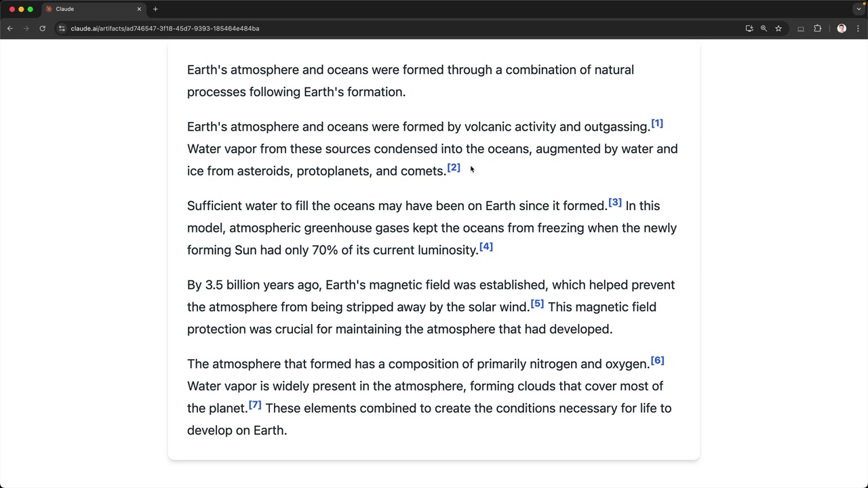Close the Claude tab
The image size is (868, 488).
pyautogui.click(x=139, y=9)
